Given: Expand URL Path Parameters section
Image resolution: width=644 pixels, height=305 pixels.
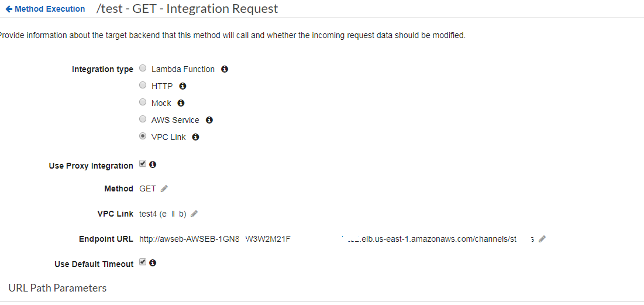Looking at the screenshot, I should [57, 288].
